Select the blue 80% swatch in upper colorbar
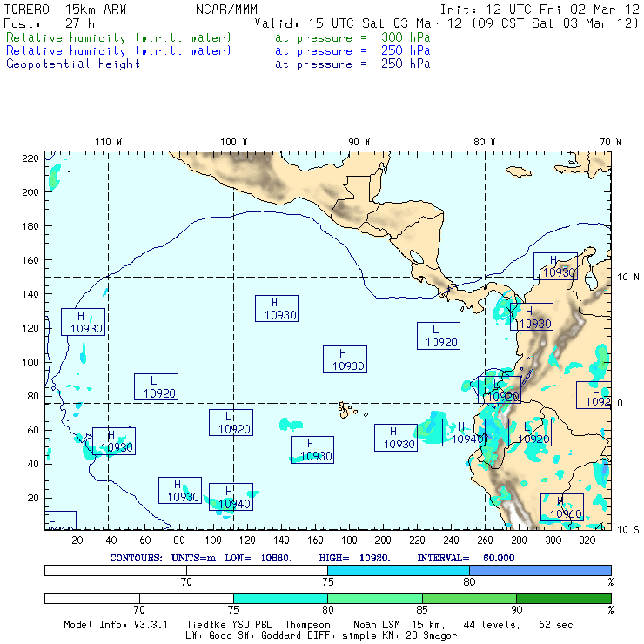 pyautogui.click(x=540, y=569)
